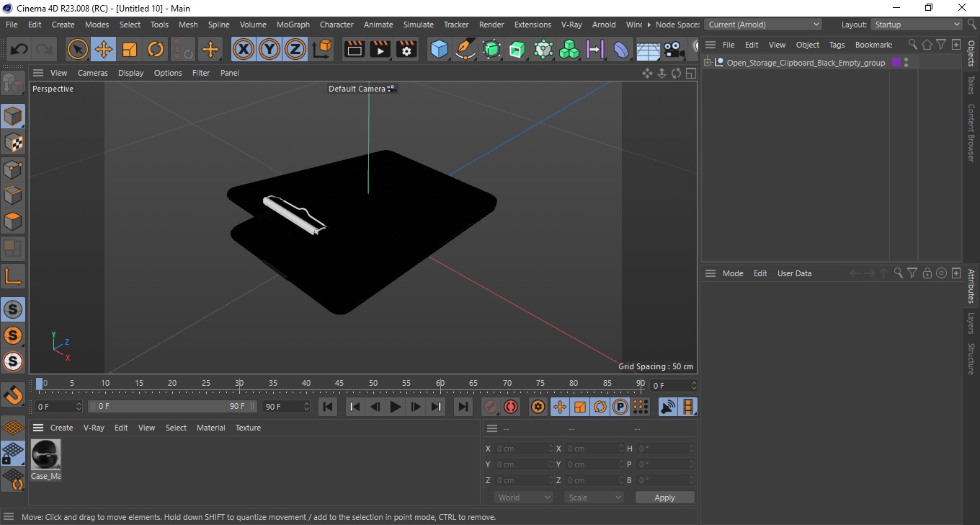This screenshot has height=525, width=980.
Task: Click the Extrude generator icon
Action: pos(517,50)
